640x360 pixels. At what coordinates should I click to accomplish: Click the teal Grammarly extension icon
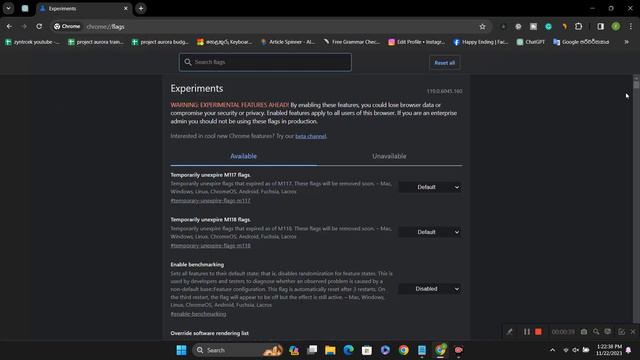click(549, 27)
